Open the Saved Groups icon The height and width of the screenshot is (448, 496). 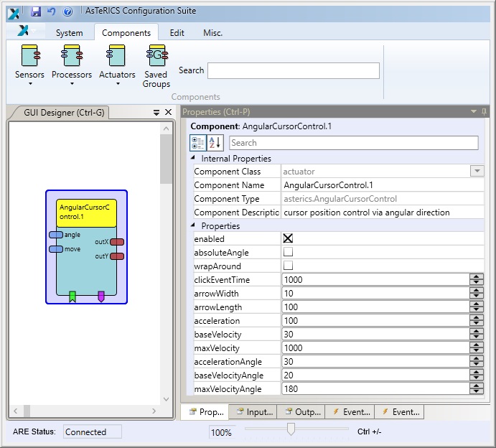click(x=157, y=55)
